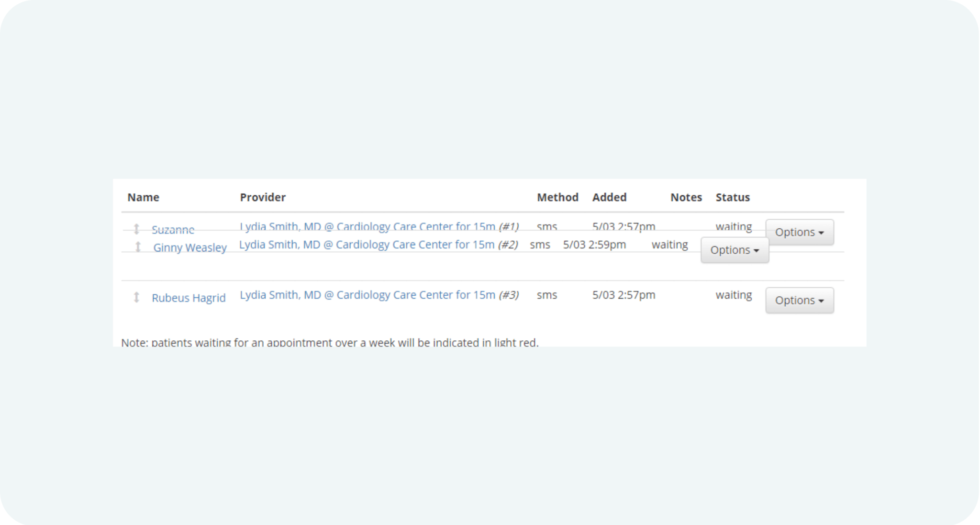Click the reorder handle beside Rubeus Hagrid
This screenshot has width=980, height=525.
[x=136, y=297]
